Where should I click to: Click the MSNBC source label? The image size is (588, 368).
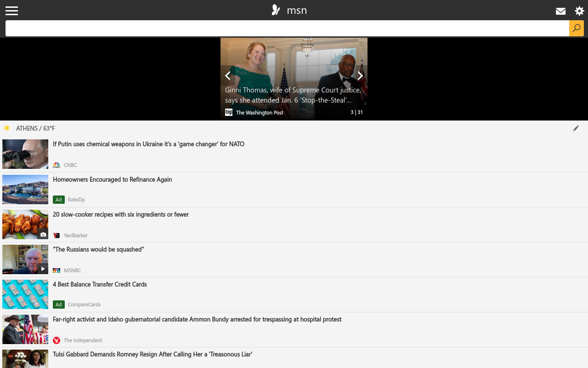click(72, 270)
